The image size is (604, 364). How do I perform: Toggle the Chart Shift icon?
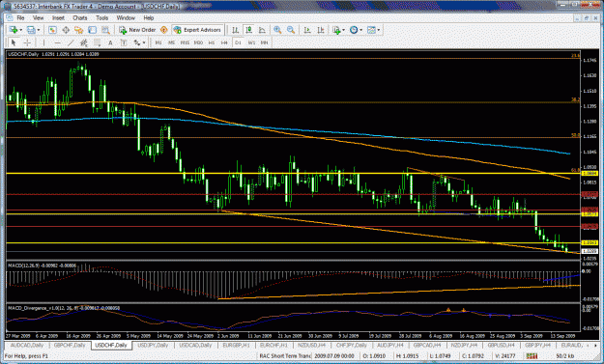[321, 30]
